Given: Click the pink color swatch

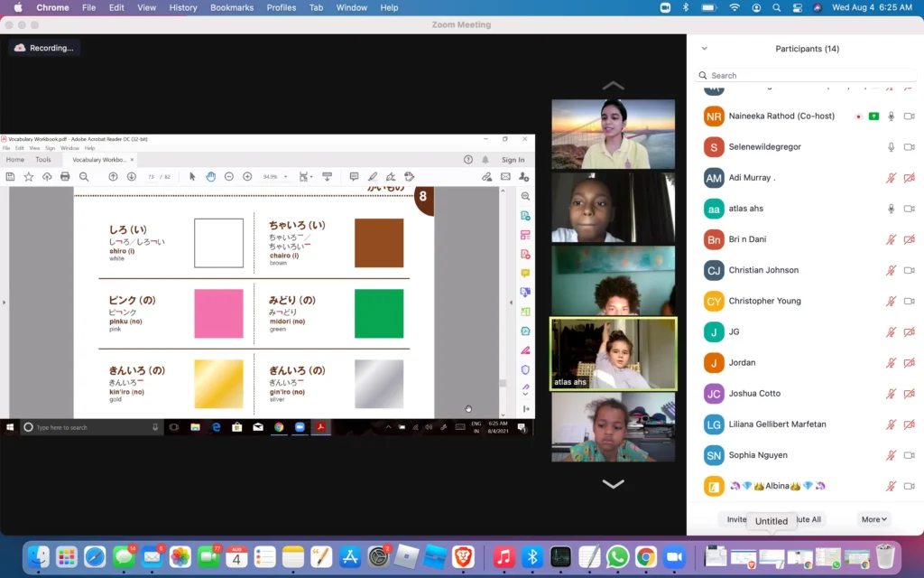Looking at the screenshot, I should pyautogui.click(x=218, y=313).
